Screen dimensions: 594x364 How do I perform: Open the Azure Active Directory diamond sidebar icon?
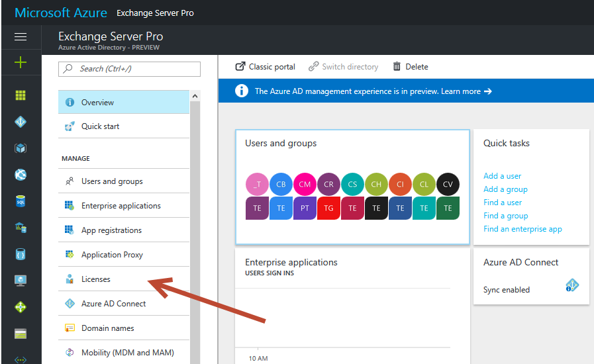click(21, 122)
